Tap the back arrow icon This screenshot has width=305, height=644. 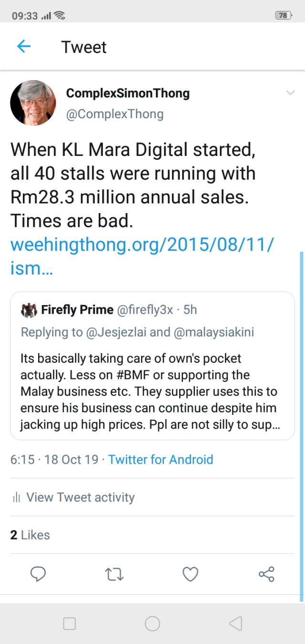pyautogui.click(x=24, y=47)
